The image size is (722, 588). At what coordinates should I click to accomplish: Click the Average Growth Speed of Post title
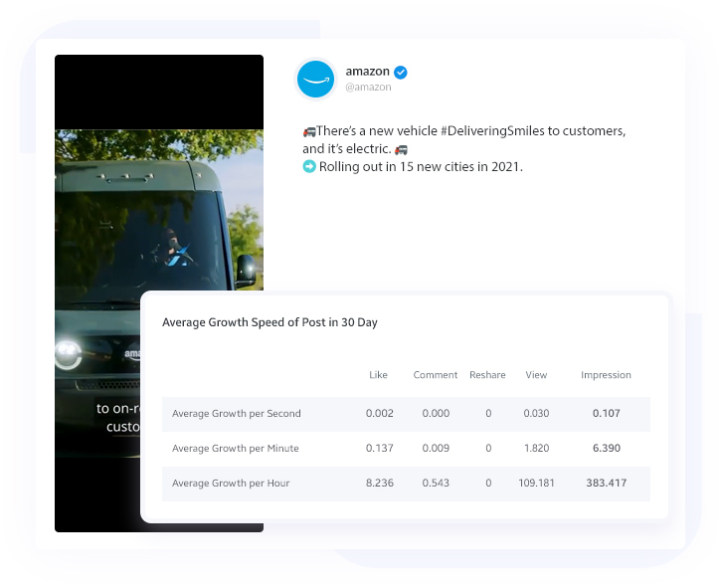click(270, 322)
